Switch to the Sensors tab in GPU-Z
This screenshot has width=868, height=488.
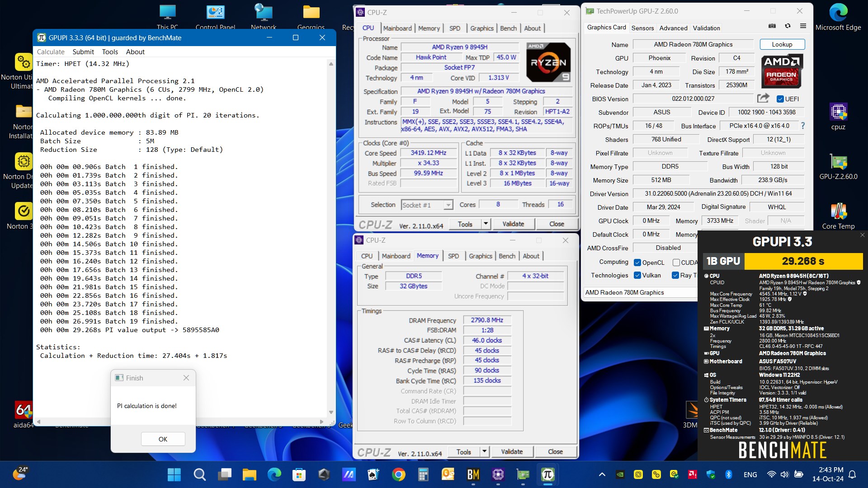(642, 28)
